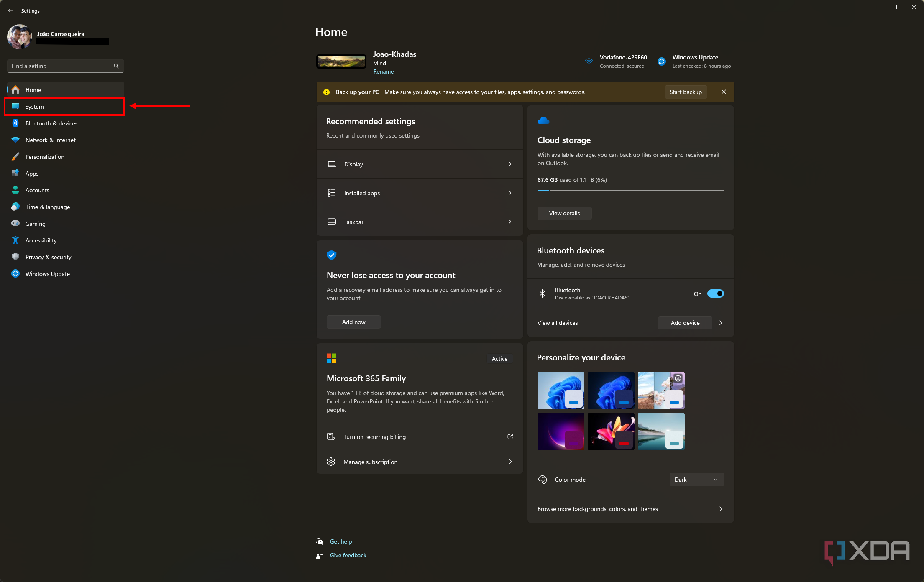The width and height of the screenshot is (924, 582).
Task: Dismiss the Back up your PC banner
Action: tap(724, 92)
